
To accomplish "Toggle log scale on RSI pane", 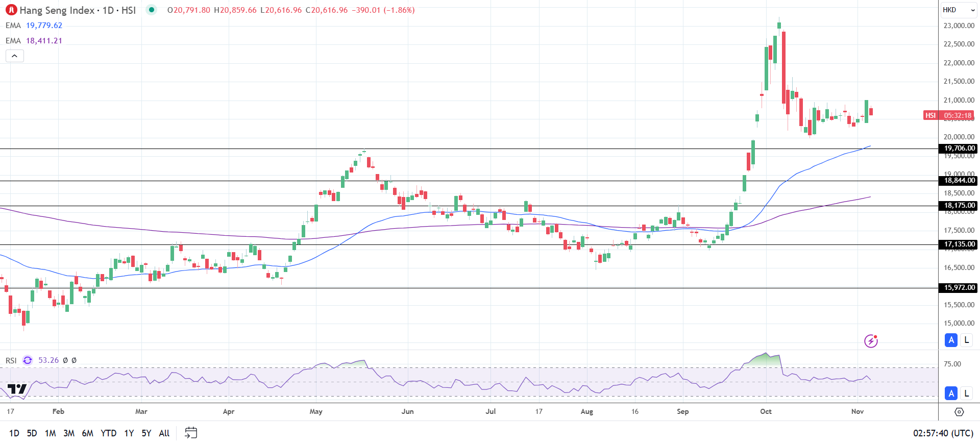I will [x=966, y=393].
